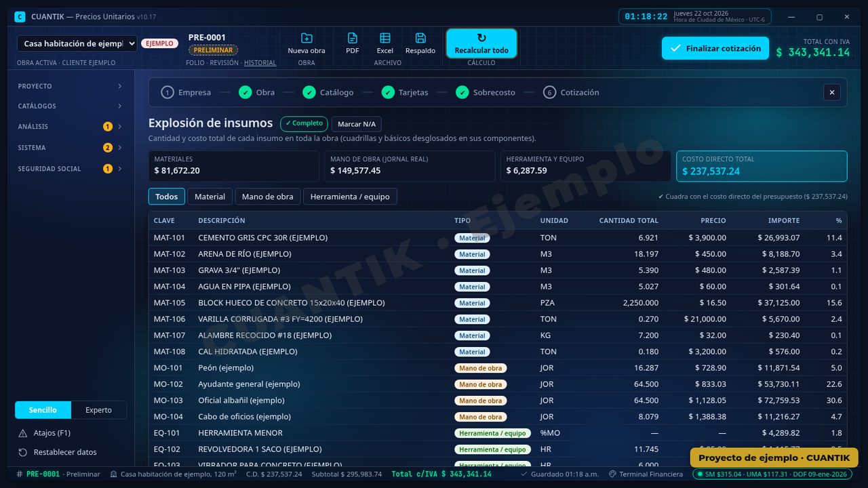Screen dimensions: 868x488
Task: Click the Guardado saved indicator in status bar
Action: point(559,474)
